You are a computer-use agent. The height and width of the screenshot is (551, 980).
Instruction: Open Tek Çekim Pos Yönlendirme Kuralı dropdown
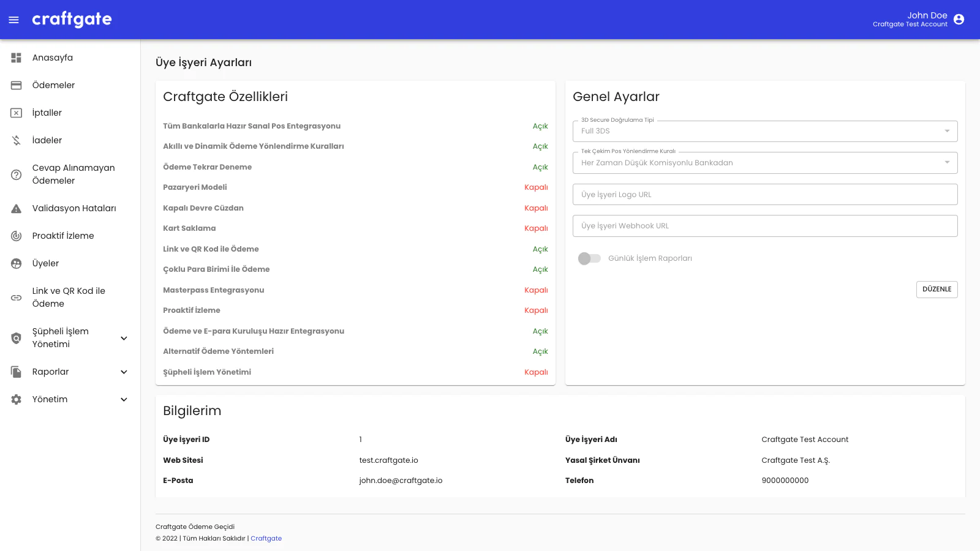click(x=764, y=163)
